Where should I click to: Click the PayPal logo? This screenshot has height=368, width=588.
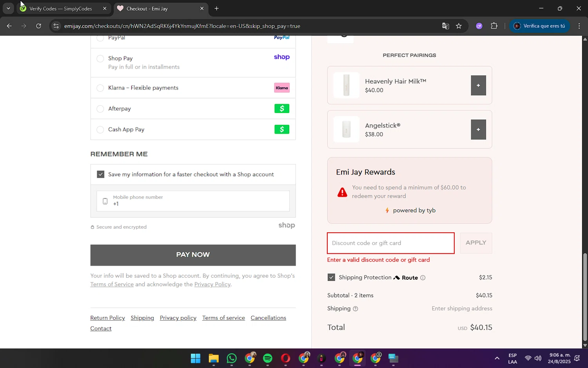[x=281, y=38]
